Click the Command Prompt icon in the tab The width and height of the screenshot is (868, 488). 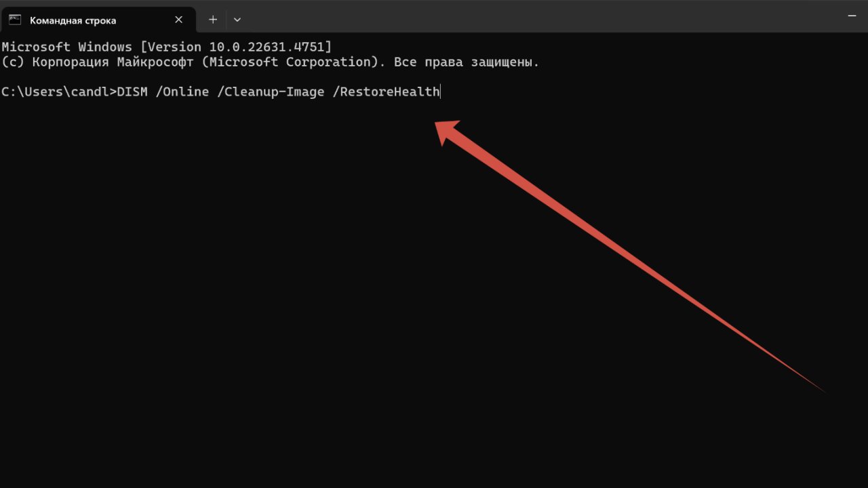point(15,20)
